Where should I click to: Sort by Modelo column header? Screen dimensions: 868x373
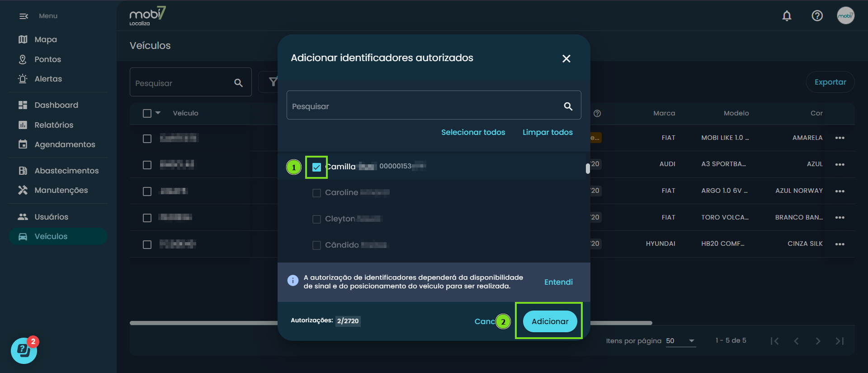point(736,113)
